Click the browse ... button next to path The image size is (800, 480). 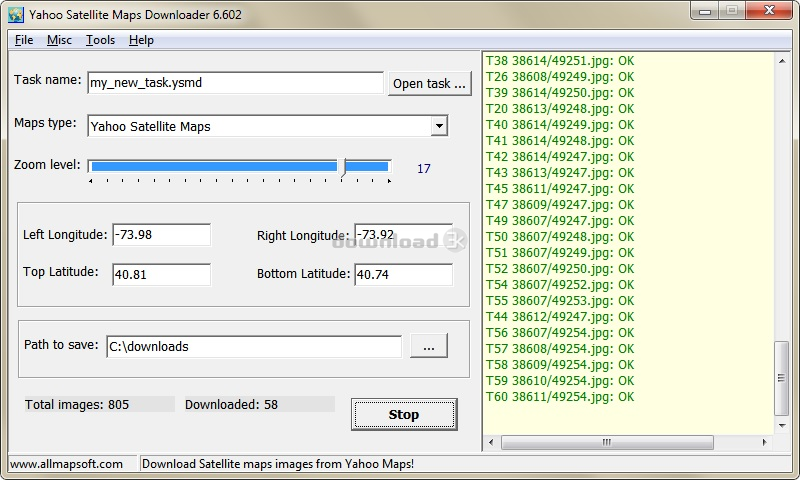point(429,346)
